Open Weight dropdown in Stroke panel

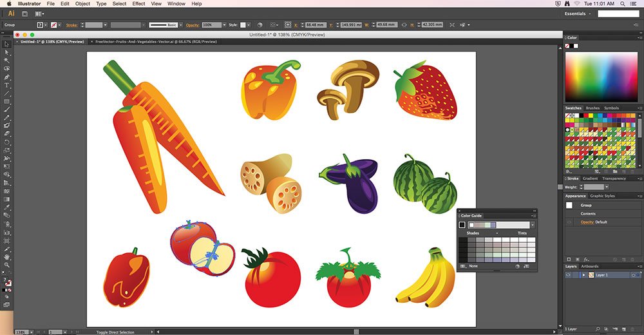click(x=607, y=187)
